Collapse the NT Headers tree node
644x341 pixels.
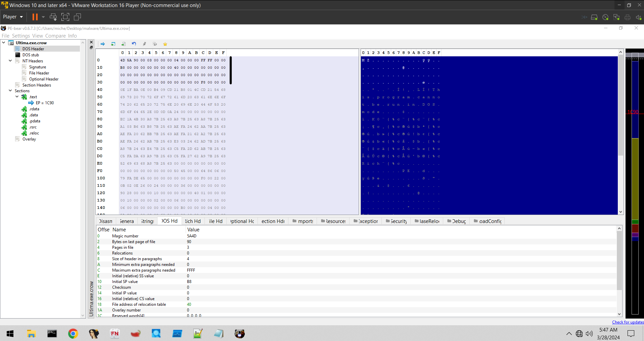tap(10, 61)
